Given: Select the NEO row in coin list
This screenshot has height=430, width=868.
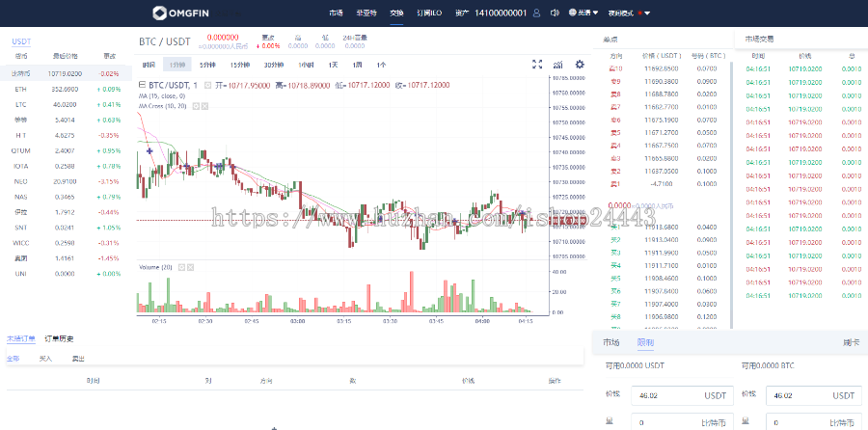Looking at the screenshot, I should click(67, 181).
